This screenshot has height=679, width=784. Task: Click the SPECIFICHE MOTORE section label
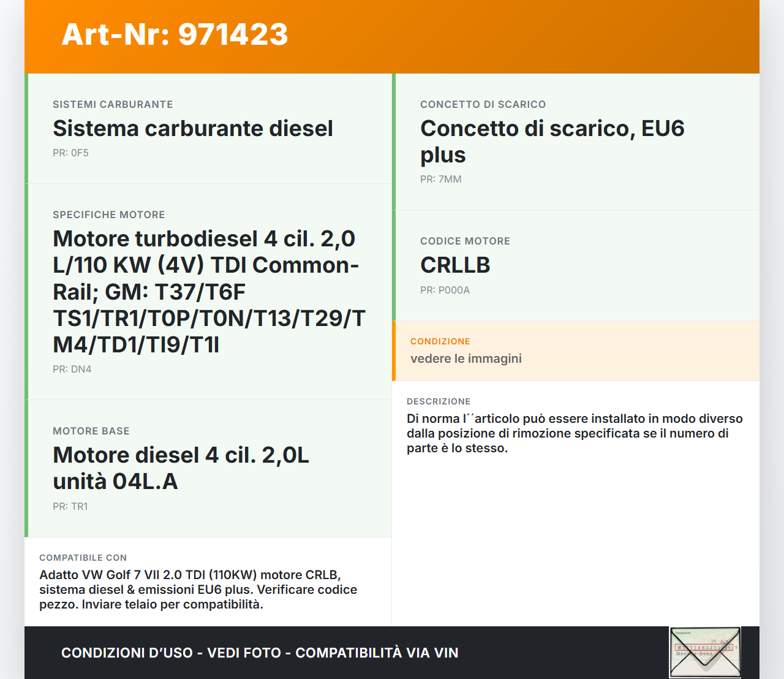point(109,214)
